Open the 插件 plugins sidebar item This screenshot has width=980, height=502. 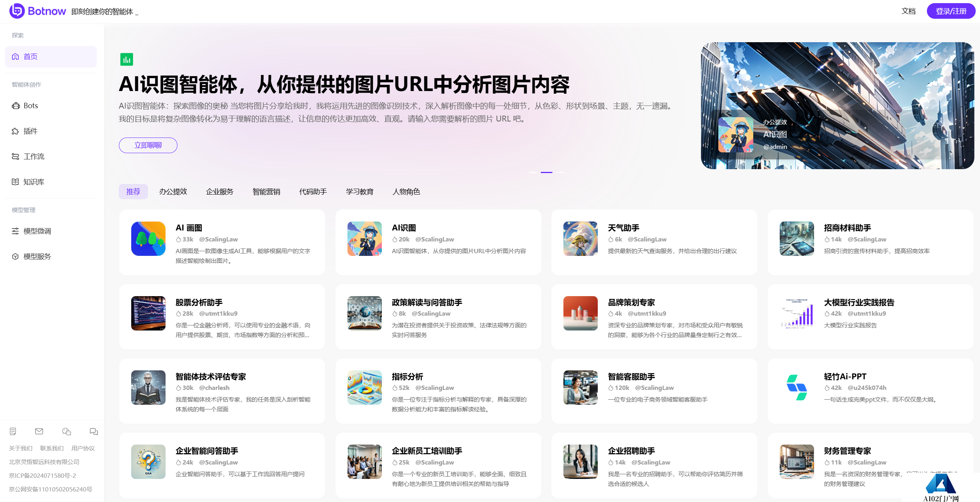click(x=51, y=131)
